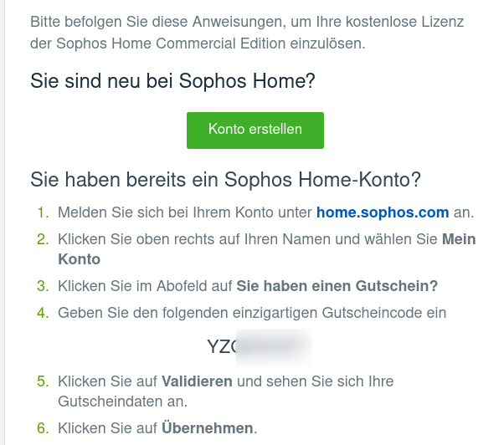Click the bold word 'Übernehmen'

pyautogui.click(x=208, y=428)
